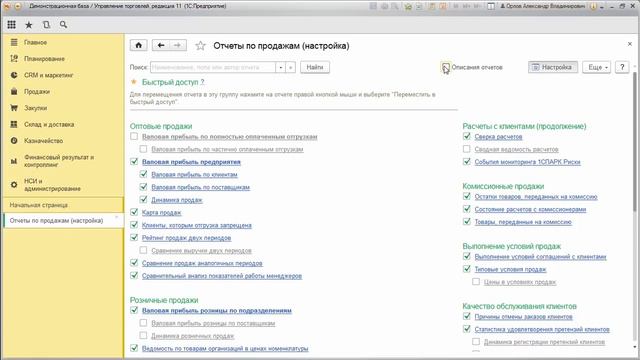Check Сводная ведомость расчетов checkbox

click(467, 149)
